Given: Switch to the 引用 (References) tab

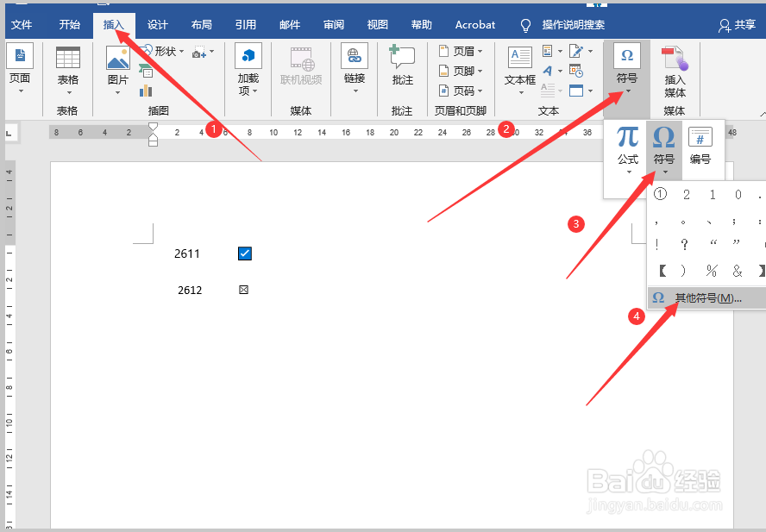Looking at the screenshot, I should click(245, 25).
